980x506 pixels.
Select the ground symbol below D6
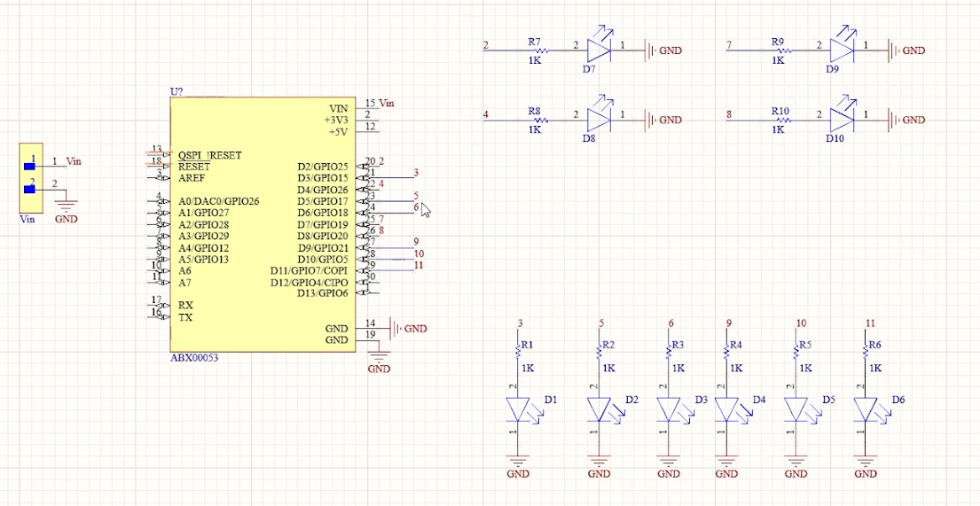pos(865,467)
